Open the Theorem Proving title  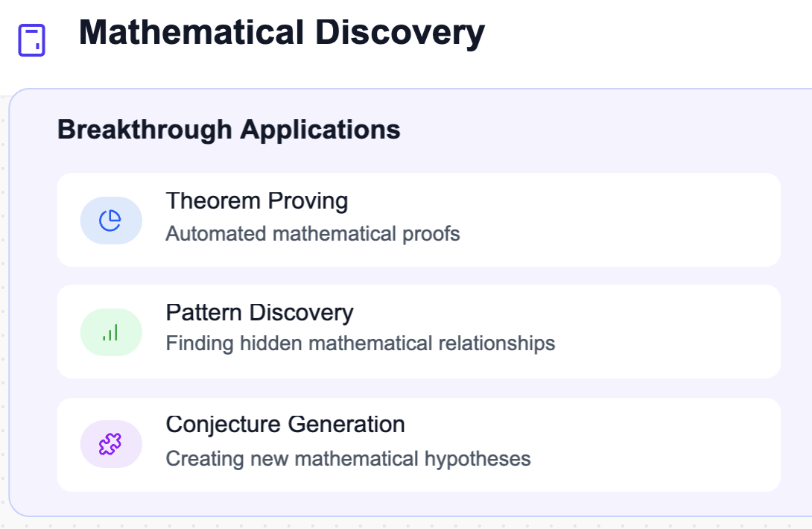click(x=257, y=201)
